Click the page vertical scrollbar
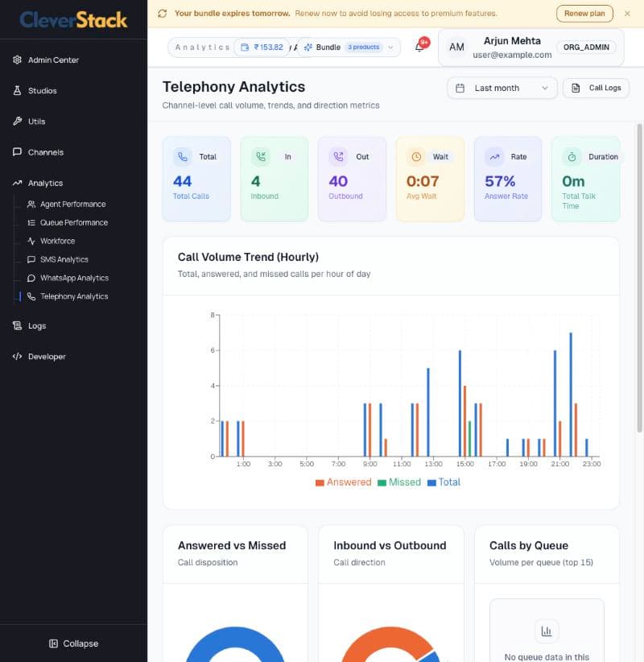Screen dimensions: 644x662 coord(640,278)
